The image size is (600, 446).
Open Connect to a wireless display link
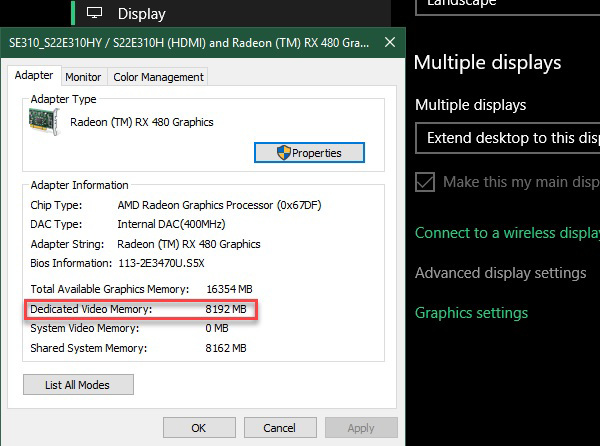[x=507, y=233]
